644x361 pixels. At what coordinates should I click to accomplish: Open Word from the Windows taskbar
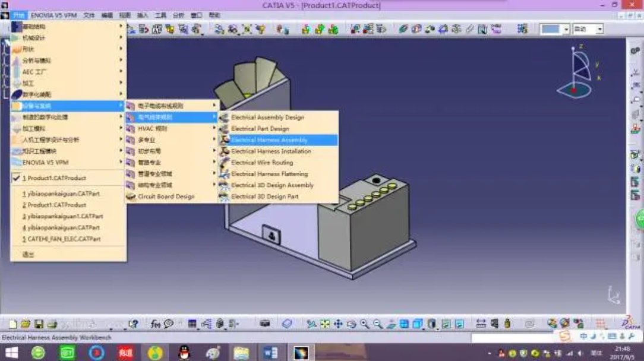(x=270, y=353)
